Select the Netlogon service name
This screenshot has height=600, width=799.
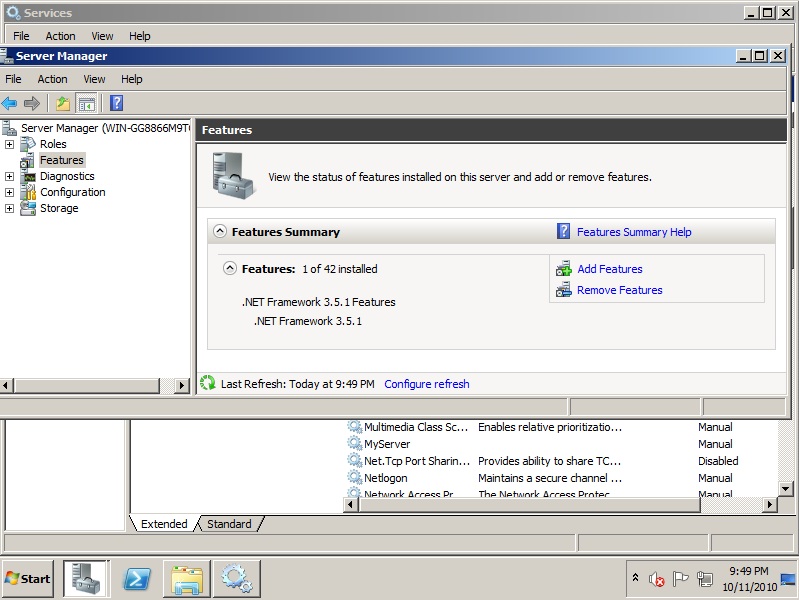point(386,478)
